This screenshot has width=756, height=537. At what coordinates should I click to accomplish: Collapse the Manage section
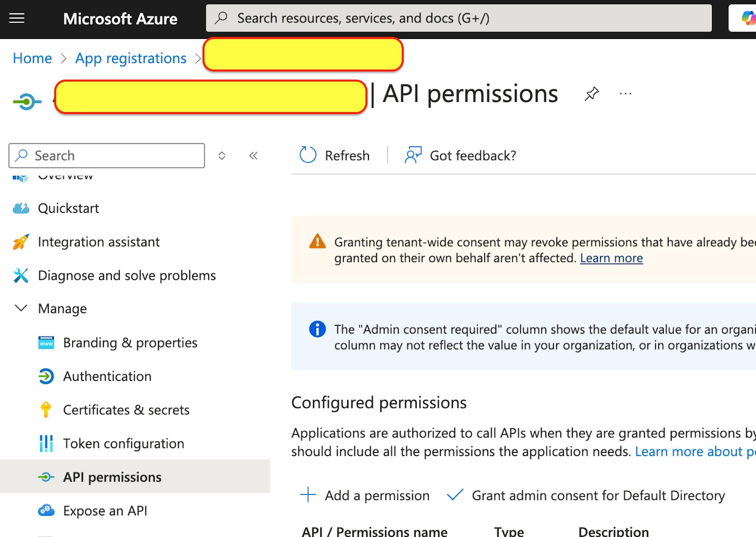click(21, 308)
